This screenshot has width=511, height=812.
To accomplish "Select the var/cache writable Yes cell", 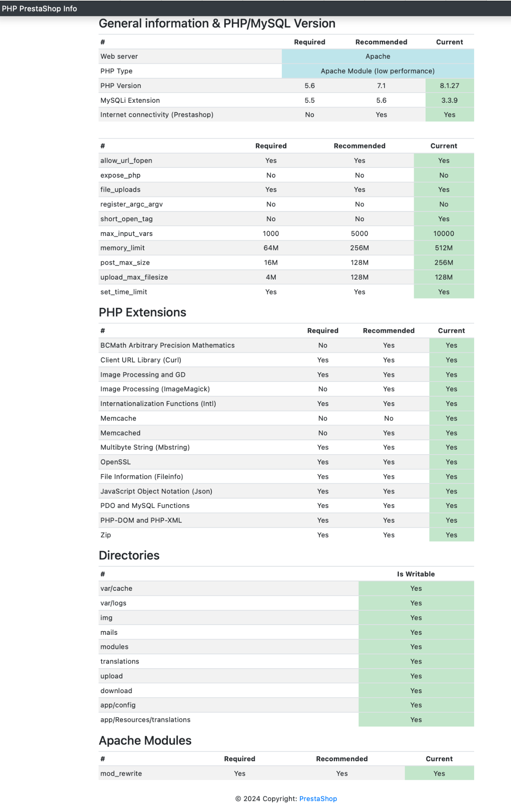I will pos(416,588).
